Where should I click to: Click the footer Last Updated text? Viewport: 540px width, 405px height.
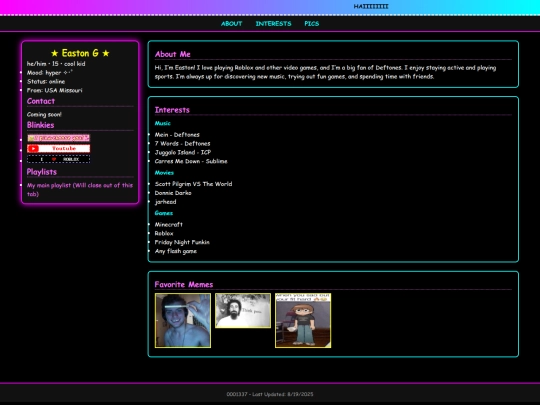[x=270, y=394]
